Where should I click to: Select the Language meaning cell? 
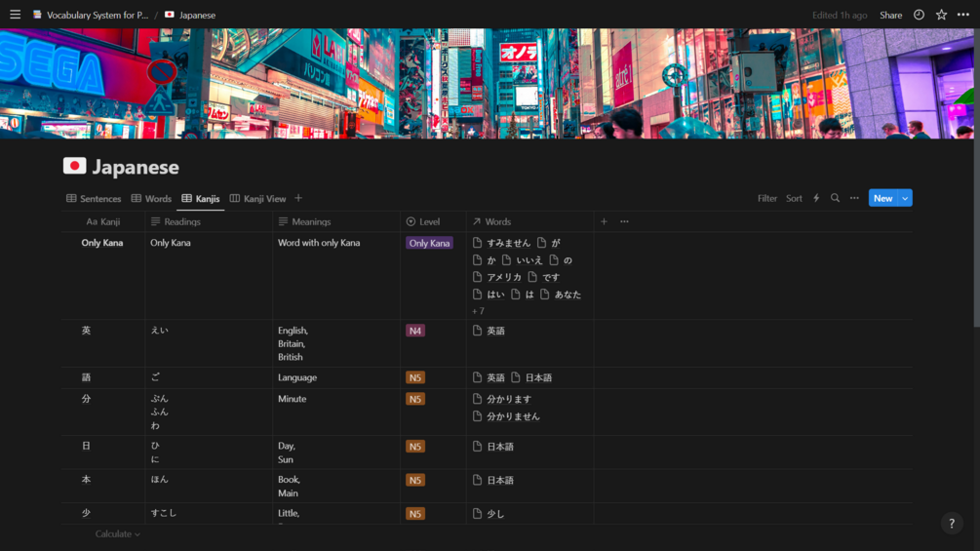click(x=336, y=378)
